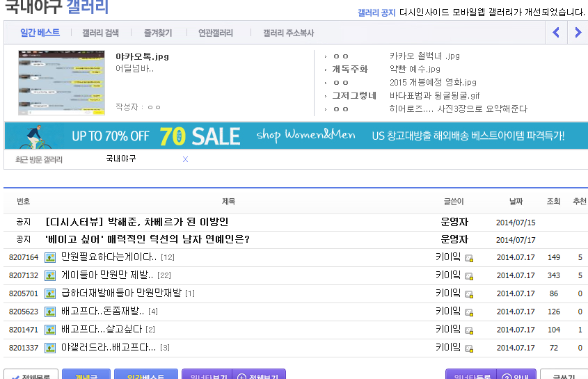
Task: Open notice '베이고 싶어' 매력적인 턱선 post
Action: pyautogui.click(x=148, y=239)
